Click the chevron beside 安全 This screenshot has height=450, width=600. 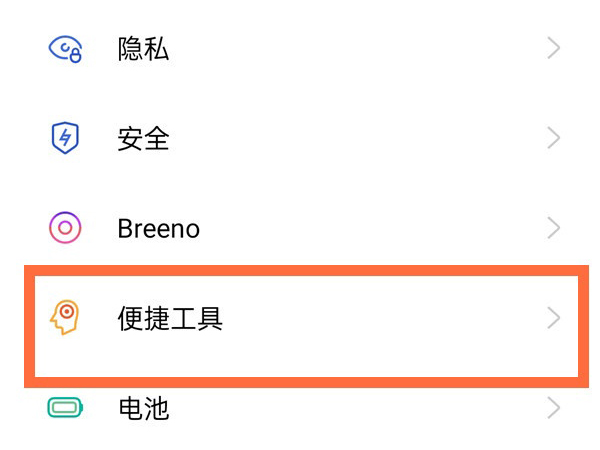coord(554,138)
